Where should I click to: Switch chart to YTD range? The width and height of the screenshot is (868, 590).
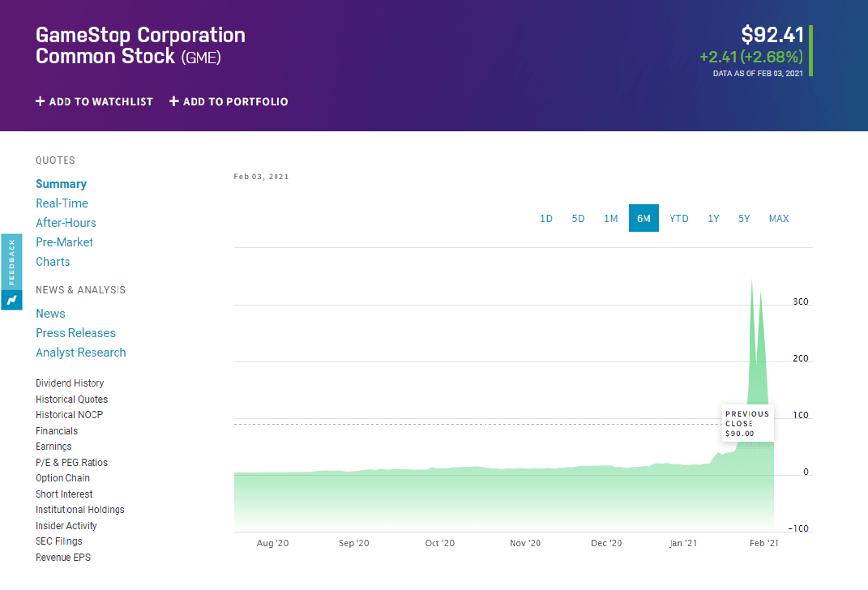pos(679,219)
